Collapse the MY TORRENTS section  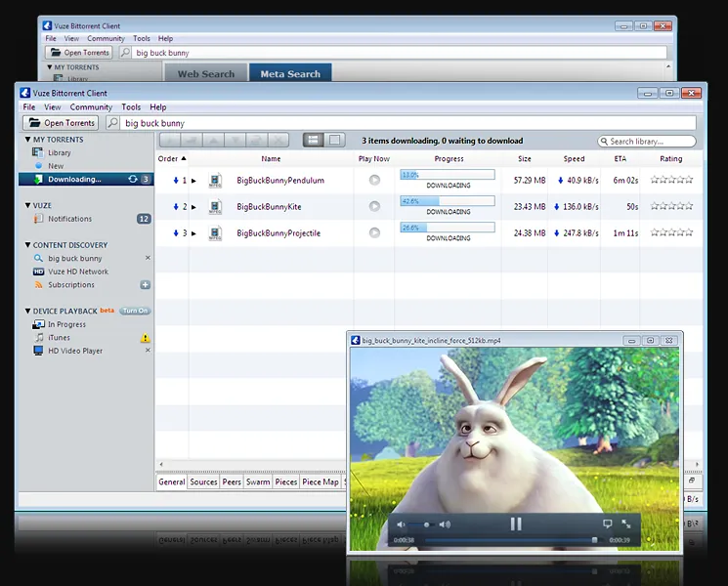pyautogui.click(x=28, y=140)
